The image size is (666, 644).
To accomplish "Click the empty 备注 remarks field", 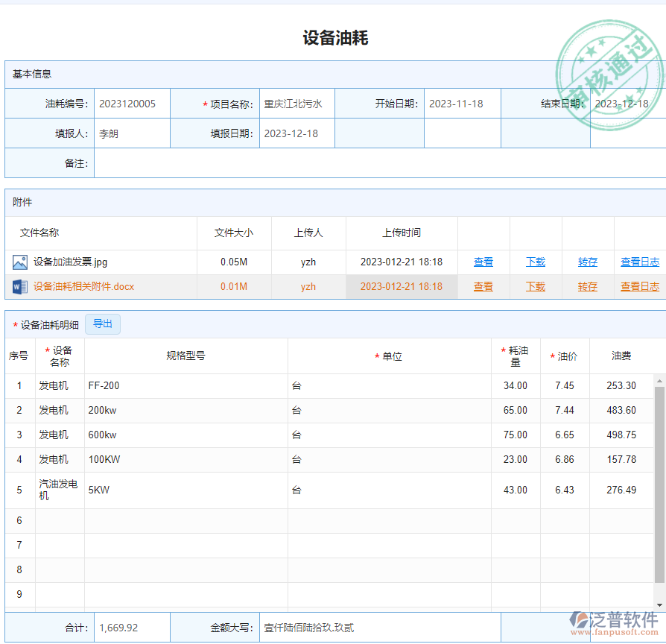I will pos(372,163).
